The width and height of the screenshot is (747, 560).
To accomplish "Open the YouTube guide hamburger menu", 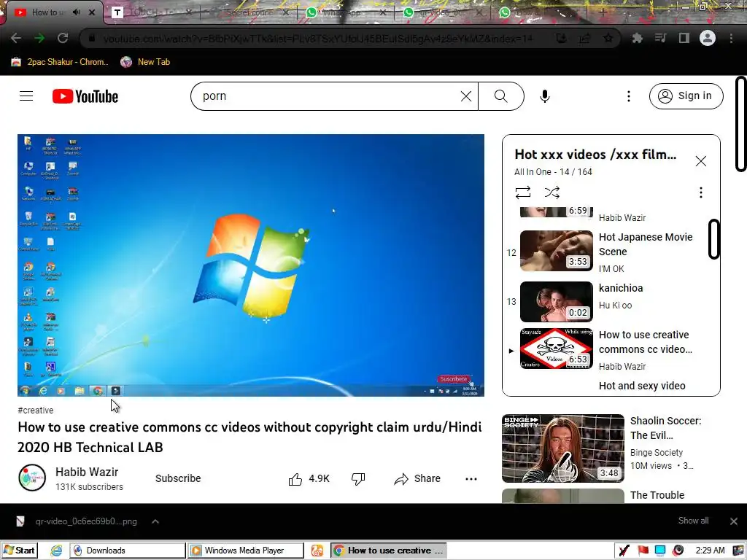I will click(x=26, y=96).
